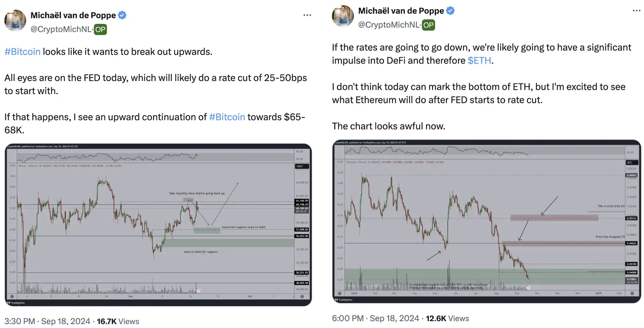Click the right tweet's profile avatar
Viewport: 644px width, 328px height.
pos(343,16)
